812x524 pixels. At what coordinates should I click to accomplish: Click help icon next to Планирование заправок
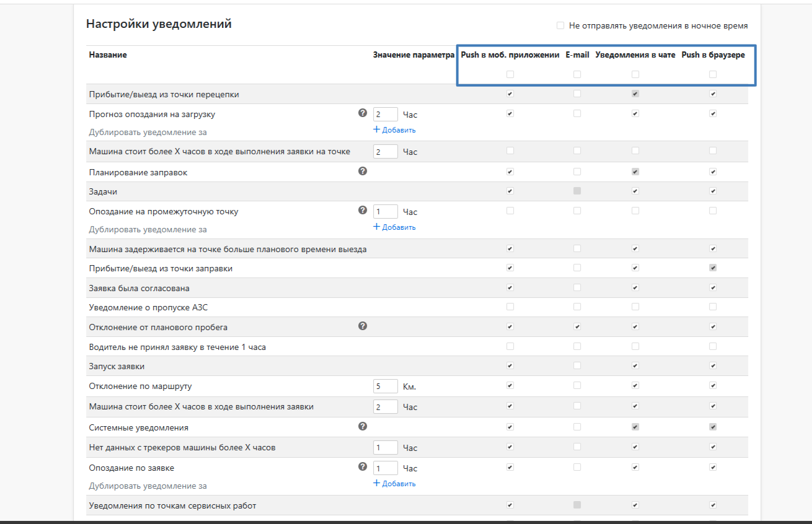coord(363,171)
